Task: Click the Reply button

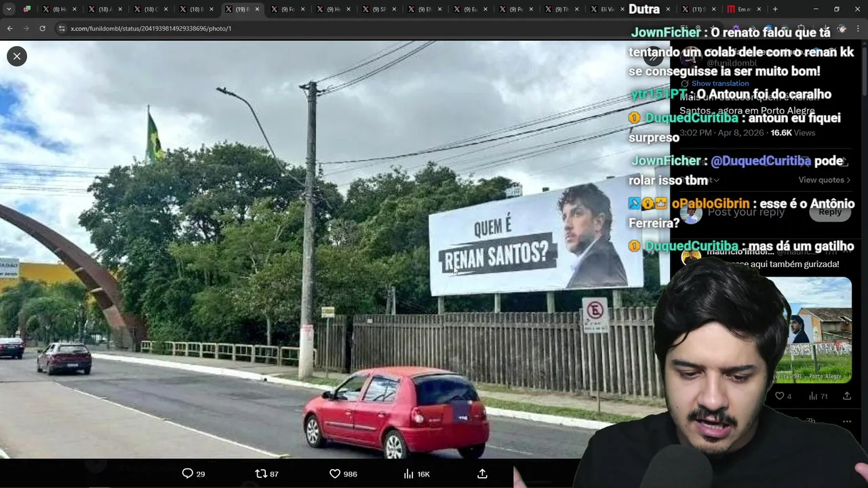Action: [829, 212]
